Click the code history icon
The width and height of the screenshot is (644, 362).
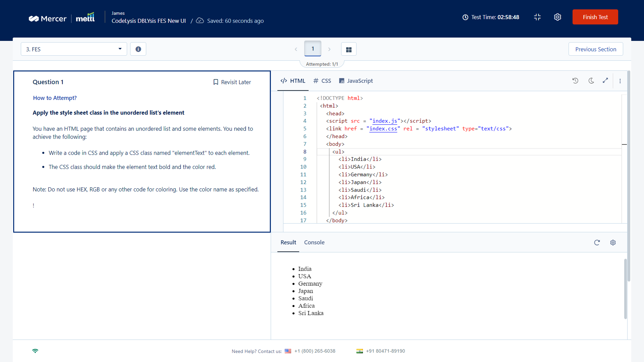tap(575, 81)
